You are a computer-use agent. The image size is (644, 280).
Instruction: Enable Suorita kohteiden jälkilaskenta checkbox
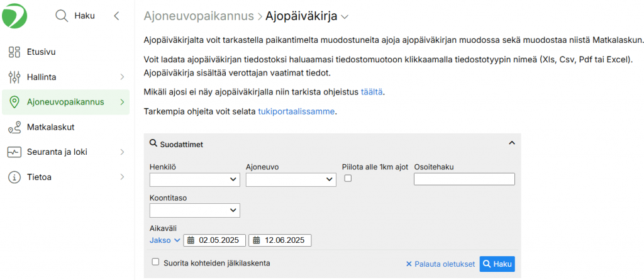[155, 262]
